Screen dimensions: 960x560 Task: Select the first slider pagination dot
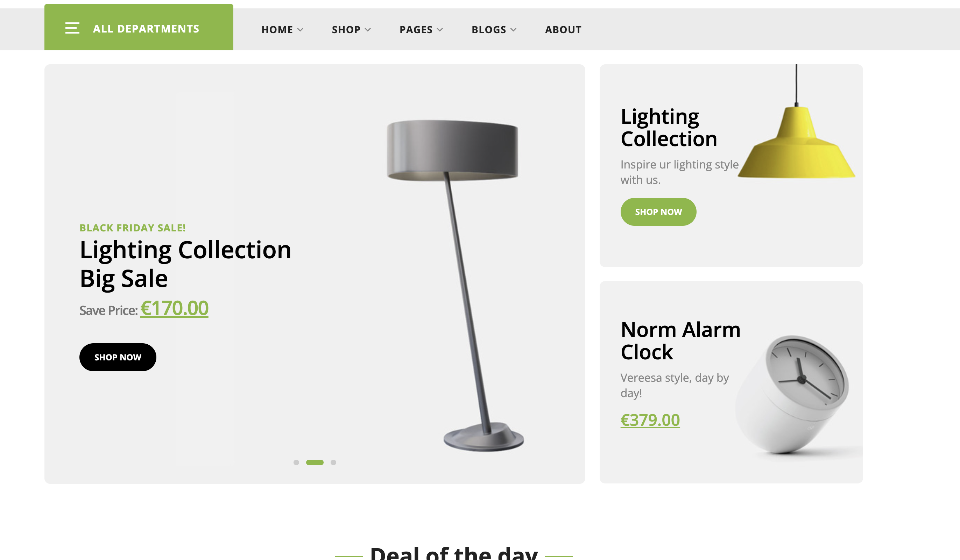pyautogui.click(x=296, y=462)
